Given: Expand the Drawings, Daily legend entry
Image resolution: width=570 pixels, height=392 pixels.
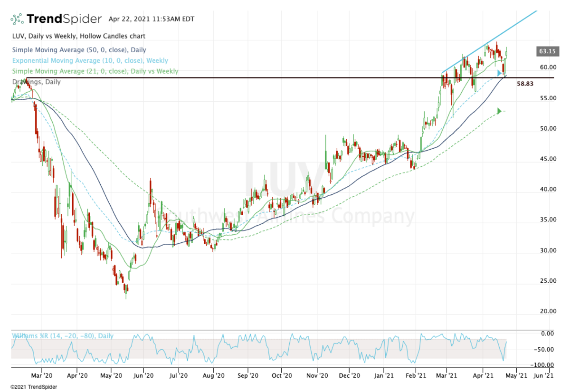Looking at the screenshot, I should pos(36,82).
